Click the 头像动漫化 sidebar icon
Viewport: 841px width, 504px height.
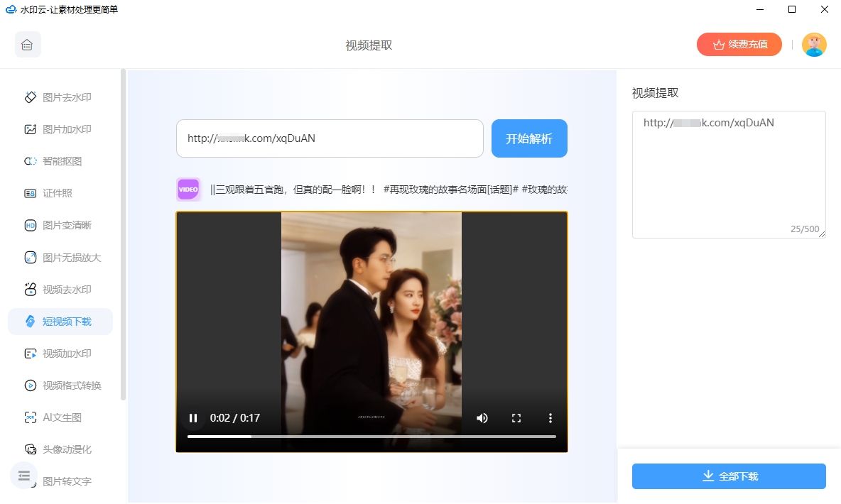click(31, 449)
